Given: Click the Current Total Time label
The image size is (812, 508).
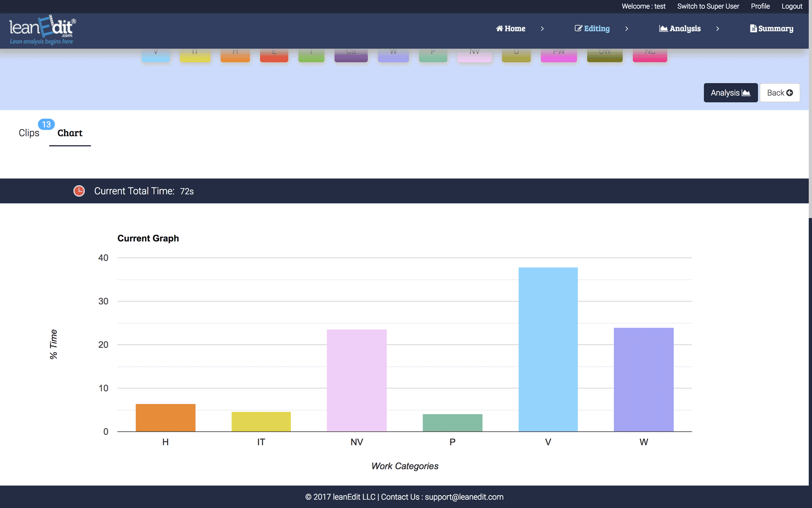Looking at the screenshot, I should [134, 191].
